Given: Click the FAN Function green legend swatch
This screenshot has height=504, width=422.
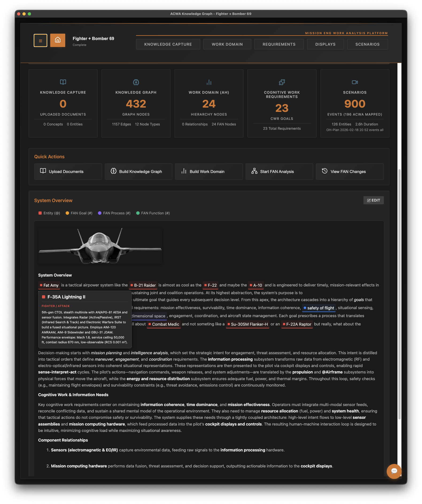Looking at the screenshot, I should point(138,213).
